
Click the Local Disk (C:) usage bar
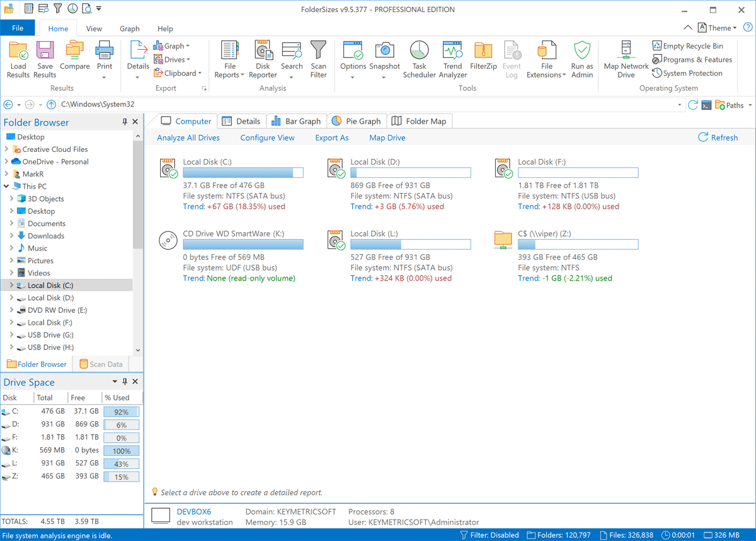click(x=243, y=173)
